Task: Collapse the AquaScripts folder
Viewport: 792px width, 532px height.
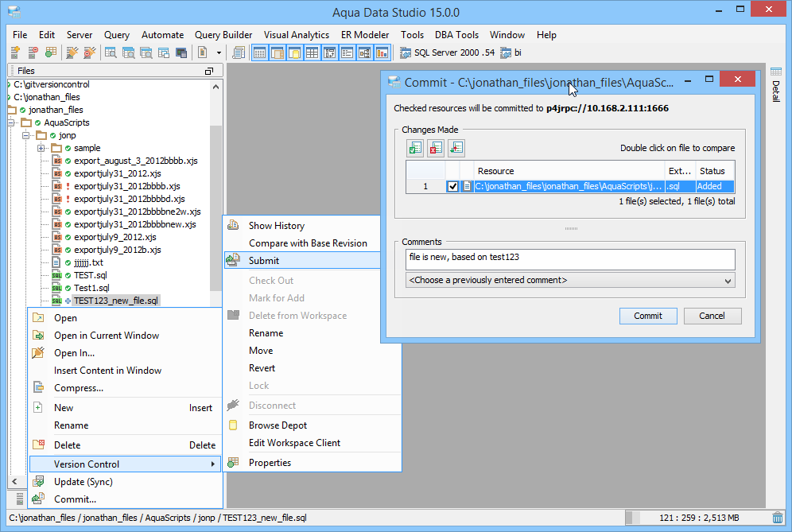Action: pyautogui.click(x=11, y=122)
